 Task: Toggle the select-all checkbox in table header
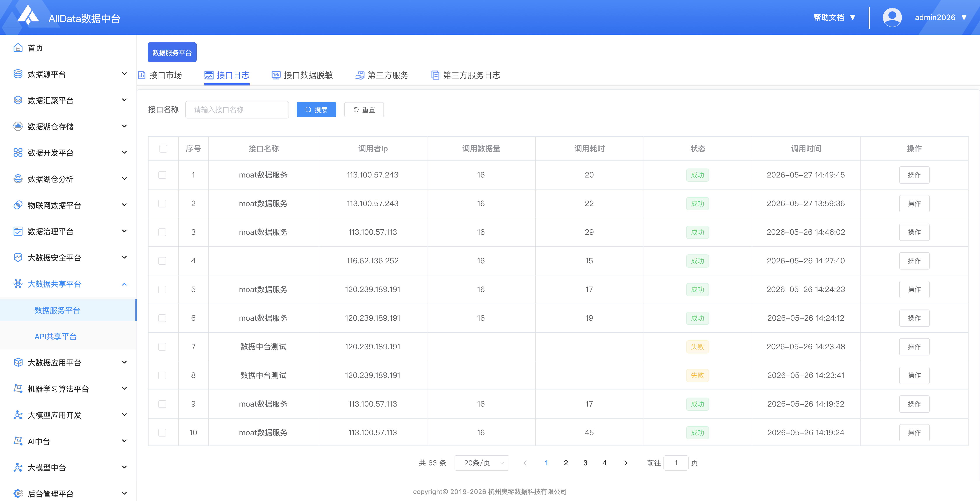(x=163, y=149)
